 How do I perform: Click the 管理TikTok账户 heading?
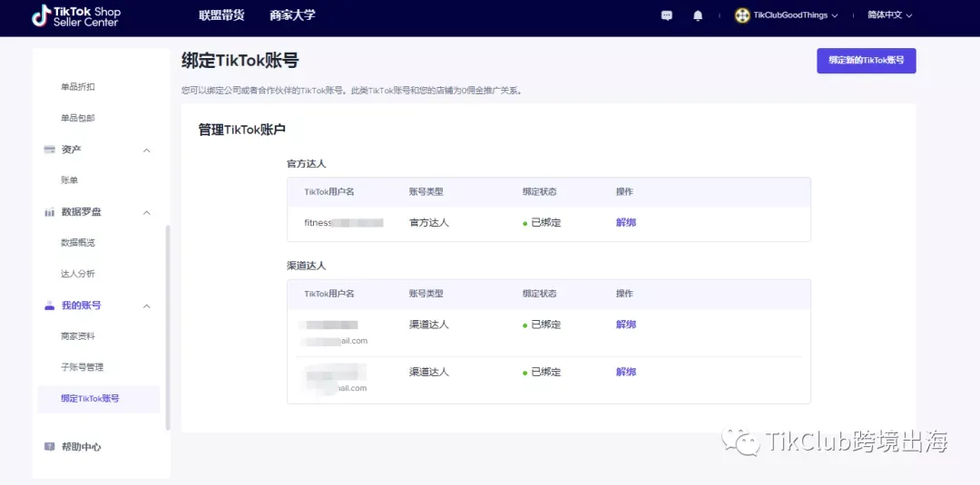(x=242, y=130)
